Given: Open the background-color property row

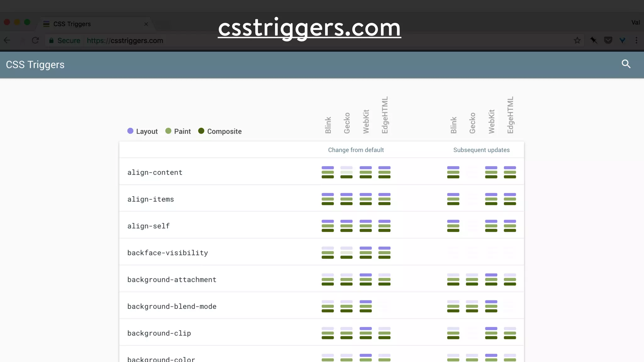Looking at the screenshot, I should click(x=321, y=354).
